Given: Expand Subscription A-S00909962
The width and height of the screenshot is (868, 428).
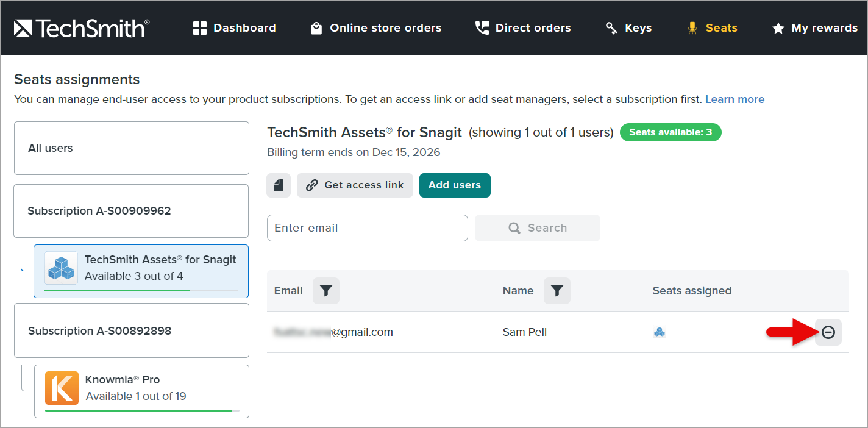Looking at the screenshot, I should 131,211.
